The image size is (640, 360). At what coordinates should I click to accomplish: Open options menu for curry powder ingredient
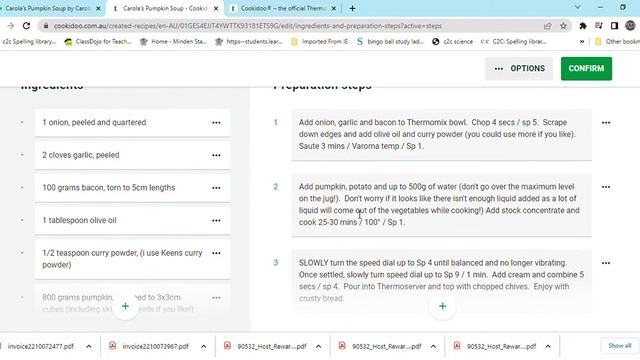(216, 253)
